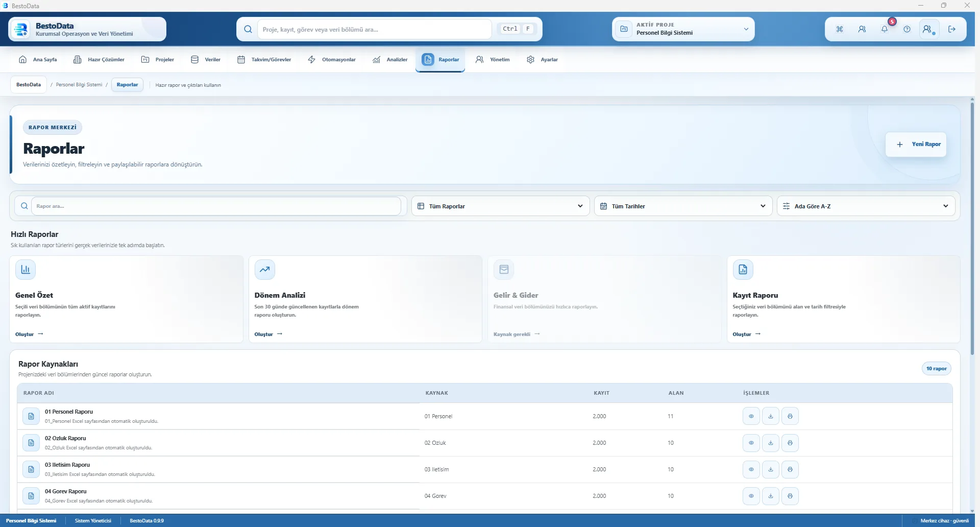Click the BestoData logo icon
Viewport: 980px width, 527px height.
(21, 29)
